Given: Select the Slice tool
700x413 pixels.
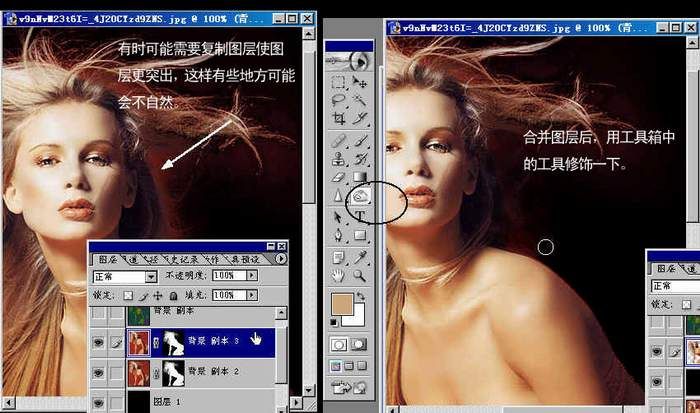Looking at the screenshot, I should [360, 118].
